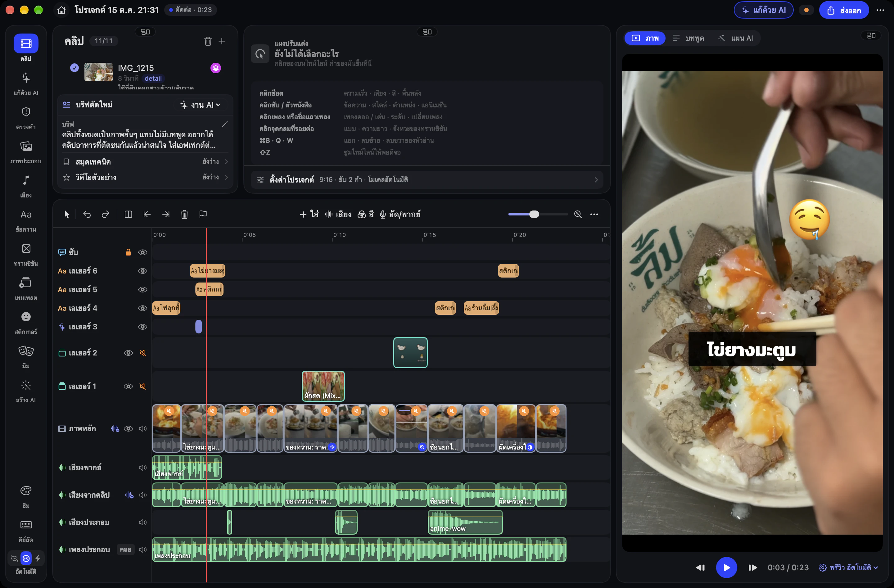Click the undo arrow in timeline toolbar

click(87, 214)
